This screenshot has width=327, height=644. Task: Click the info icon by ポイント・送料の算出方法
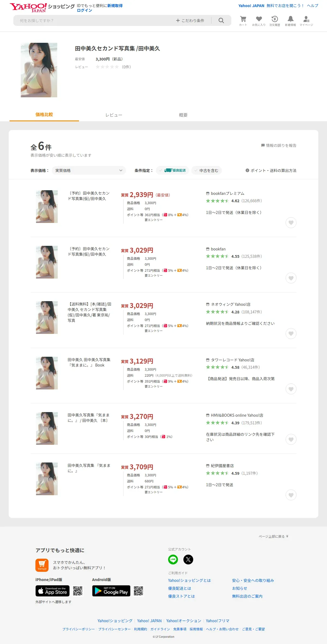247,170
